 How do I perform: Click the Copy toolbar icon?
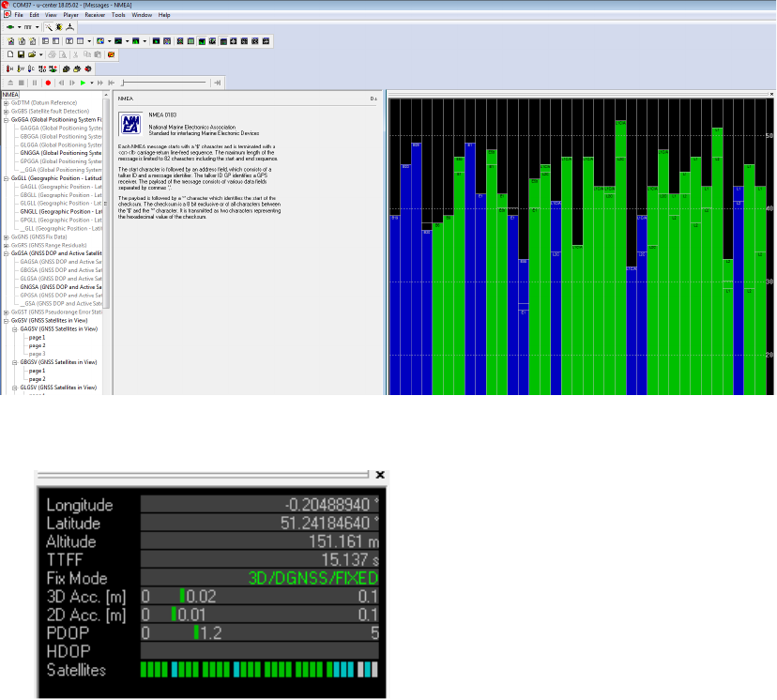click(85, 53)
